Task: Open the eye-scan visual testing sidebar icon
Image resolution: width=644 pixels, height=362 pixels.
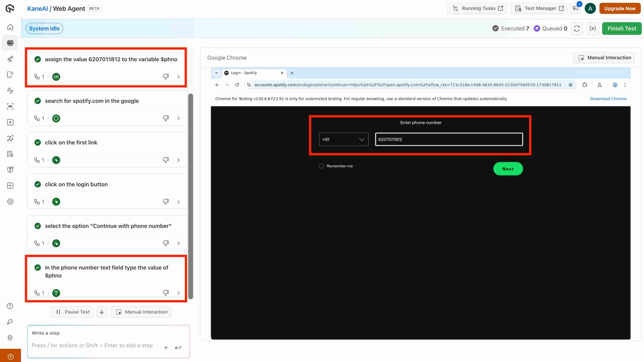Action: coord(10,106)
